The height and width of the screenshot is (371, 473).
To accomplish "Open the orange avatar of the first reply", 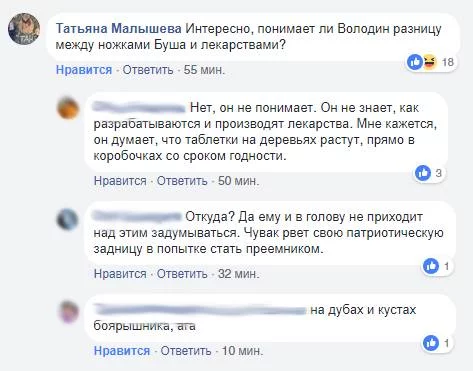I will pos(68,108).
